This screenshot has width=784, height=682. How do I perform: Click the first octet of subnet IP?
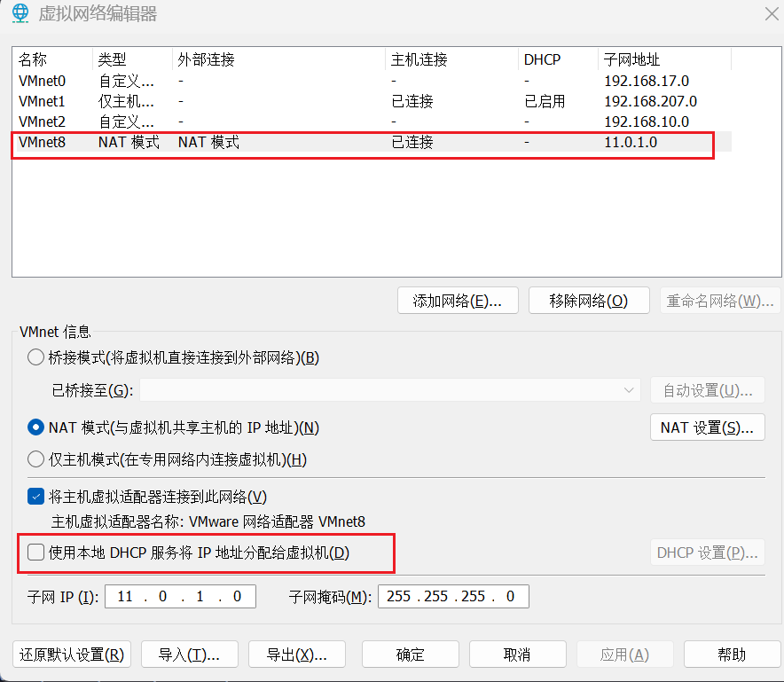(125, 597)
